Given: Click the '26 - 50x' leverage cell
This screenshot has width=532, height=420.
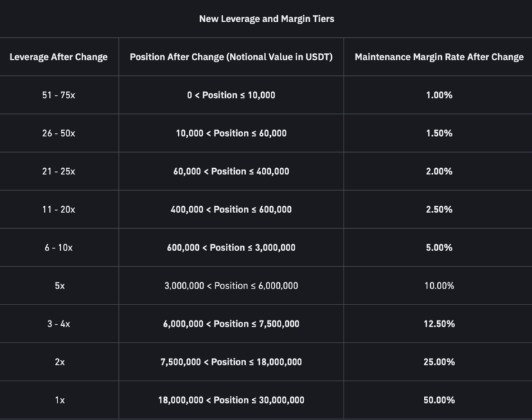Looking at the screenshot, I should pos(59,133).
